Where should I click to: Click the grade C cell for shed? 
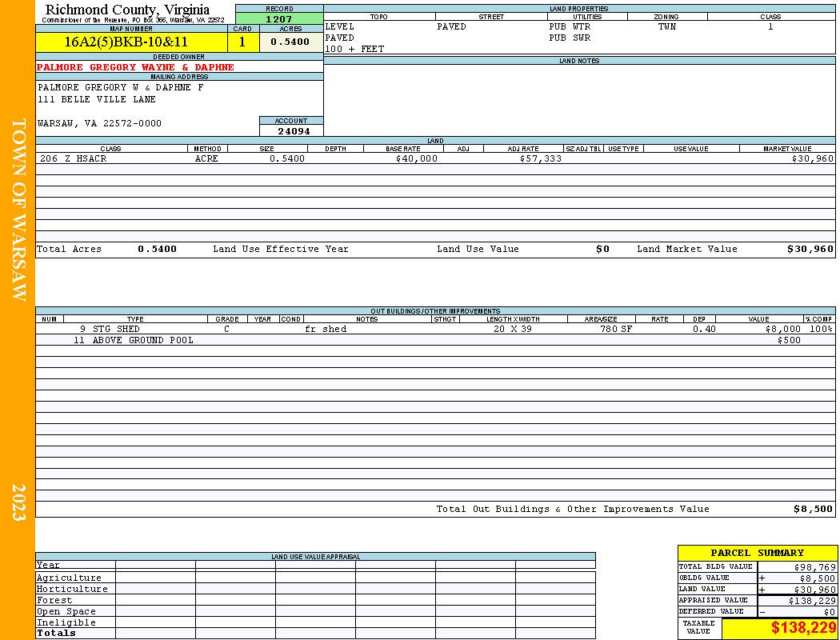pyautogui.click(x=226, y=330)
